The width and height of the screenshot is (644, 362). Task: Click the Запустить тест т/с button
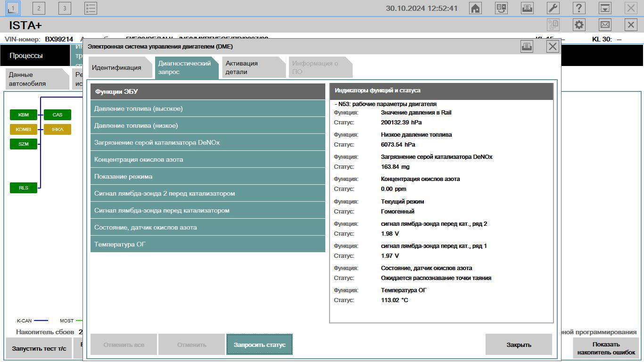pos(39,348)
